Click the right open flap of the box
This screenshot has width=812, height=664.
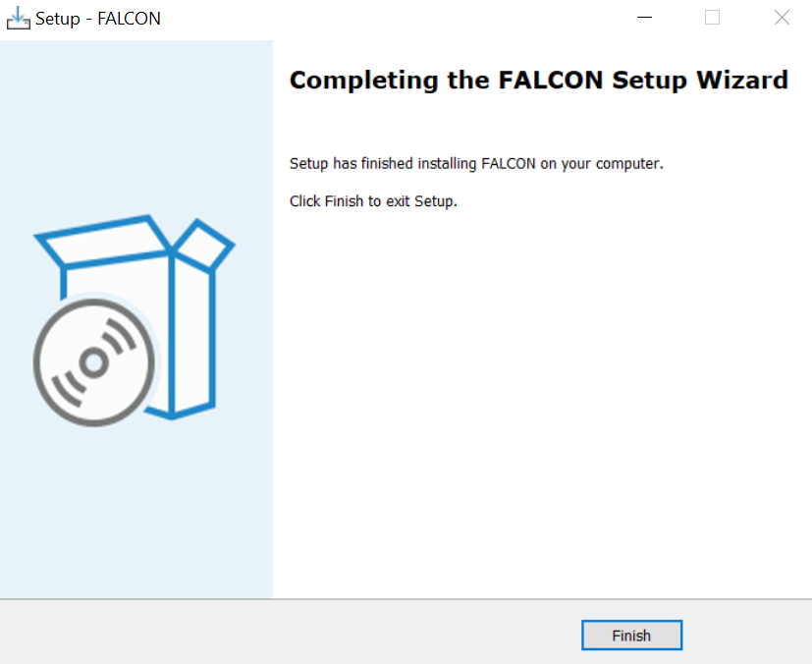point(203,245)
